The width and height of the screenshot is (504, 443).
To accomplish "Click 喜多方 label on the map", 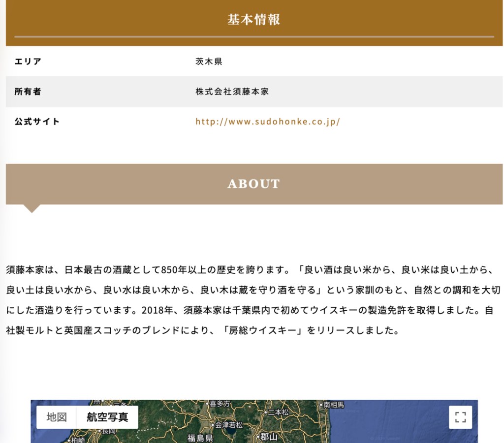I will (x=220, y=404).
